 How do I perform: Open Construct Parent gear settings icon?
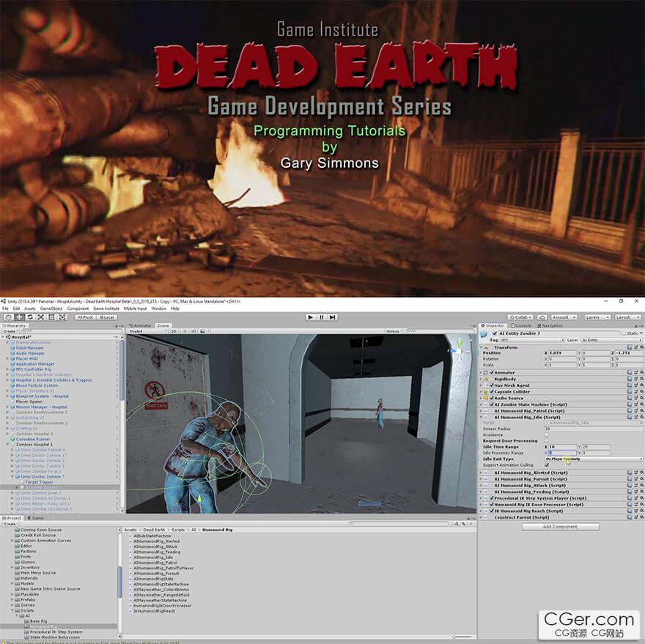click(641, 517)
